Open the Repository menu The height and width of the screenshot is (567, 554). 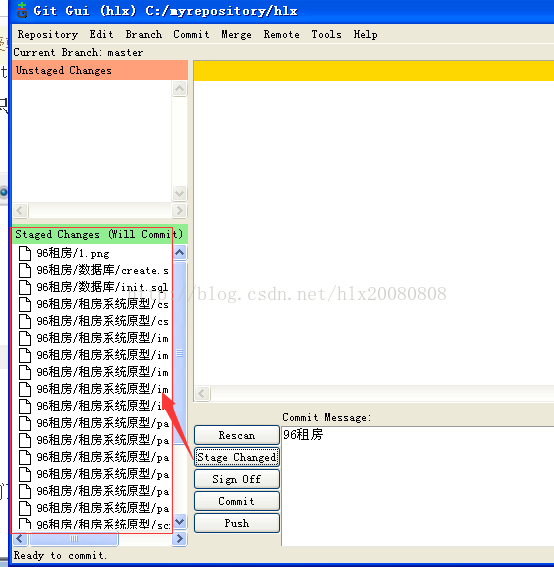48,34
